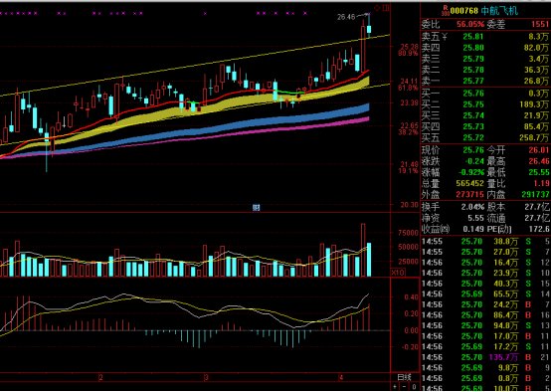The width and height of the screenshot is (551, 392).
Task: Jump to month 3 on the timeline
Action: click(206, 378)
